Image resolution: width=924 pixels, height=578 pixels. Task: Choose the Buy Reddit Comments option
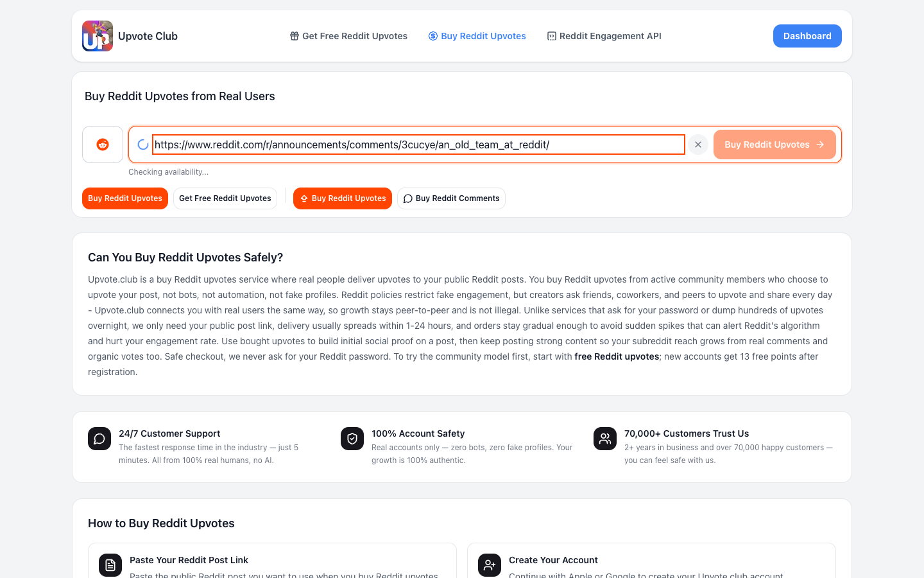pos(451,198)
